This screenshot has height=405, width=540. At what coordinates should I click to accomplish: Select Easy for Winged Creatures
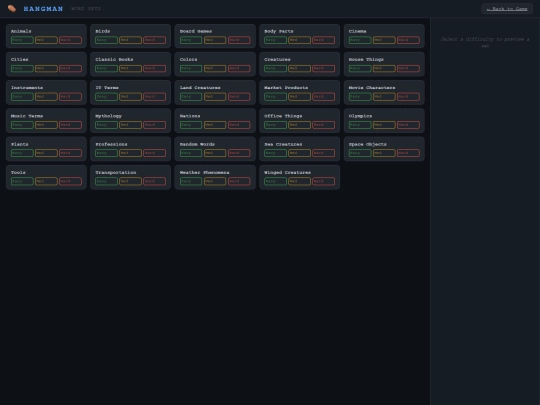point(276,181)
